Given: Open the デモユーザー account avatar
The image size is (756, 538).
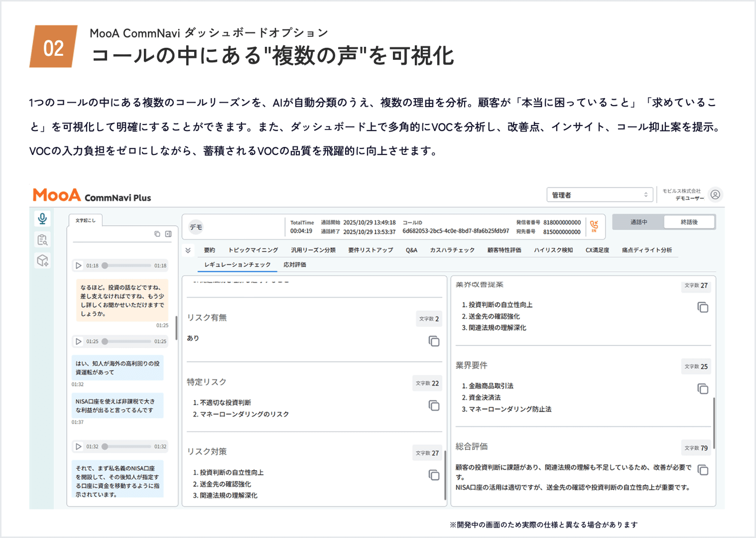Looking at the screenshot, I should (x=716, y=195).
